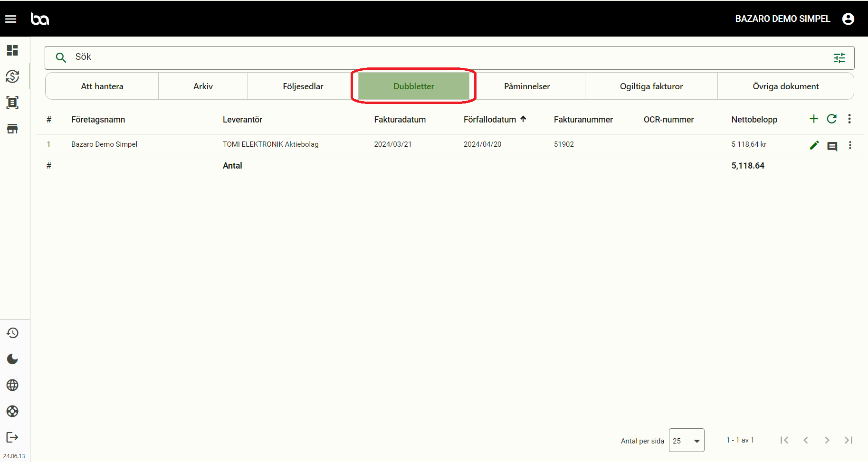
Task: Click invoice number 51902
Action: [564, 144]
